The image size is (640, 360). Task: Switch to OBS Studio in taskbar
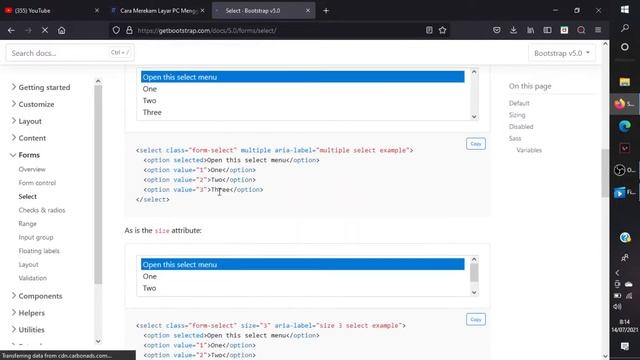click(x=625, y=170)
